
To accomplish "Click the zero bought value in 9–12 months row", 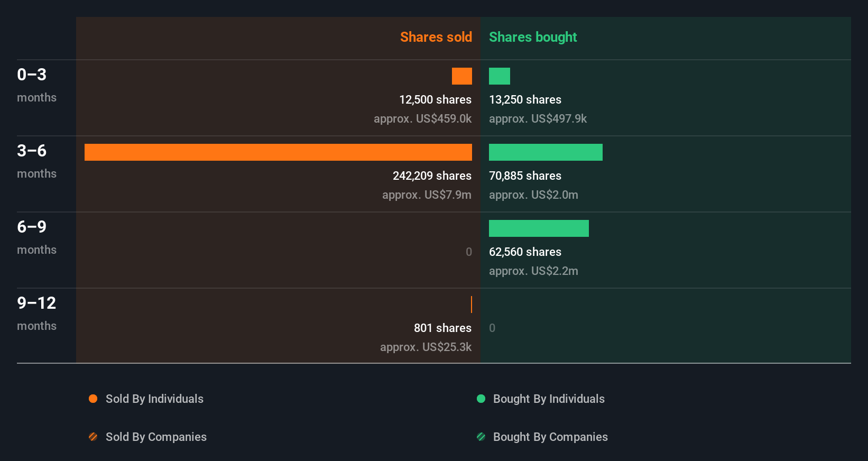I will [492, 328].
